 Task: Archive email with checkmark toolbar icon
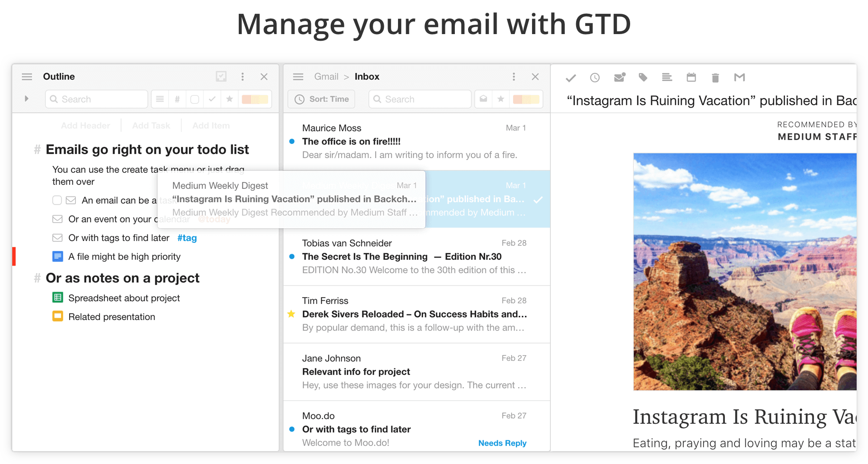pyautogui.click(x=571, y=78)
